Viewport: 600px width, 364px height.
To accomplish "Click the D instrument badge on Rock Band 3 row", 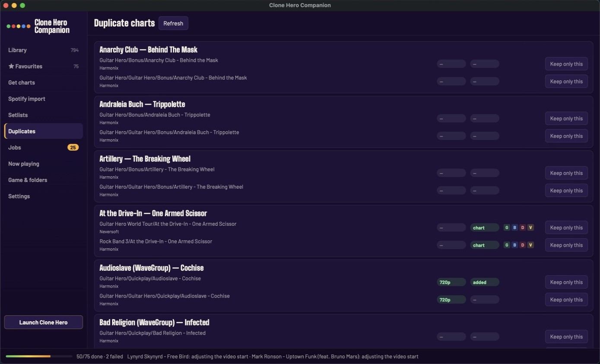I will [523, 245].
